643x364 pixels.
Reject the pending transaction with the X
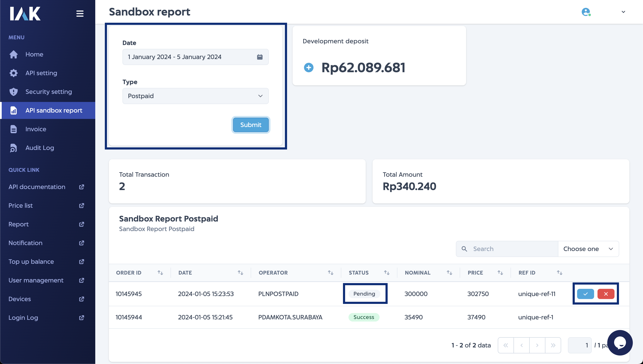[605, 294]
